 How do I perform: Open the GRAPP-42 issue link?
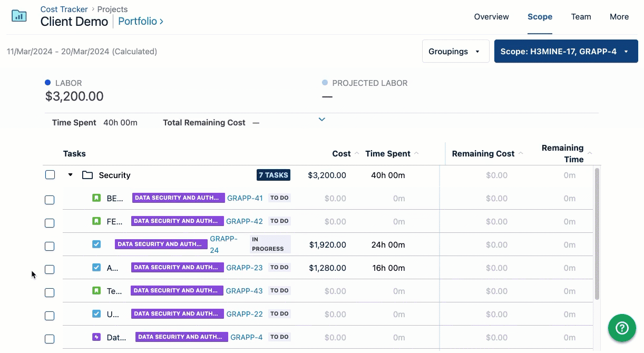(x=245, y=221)
